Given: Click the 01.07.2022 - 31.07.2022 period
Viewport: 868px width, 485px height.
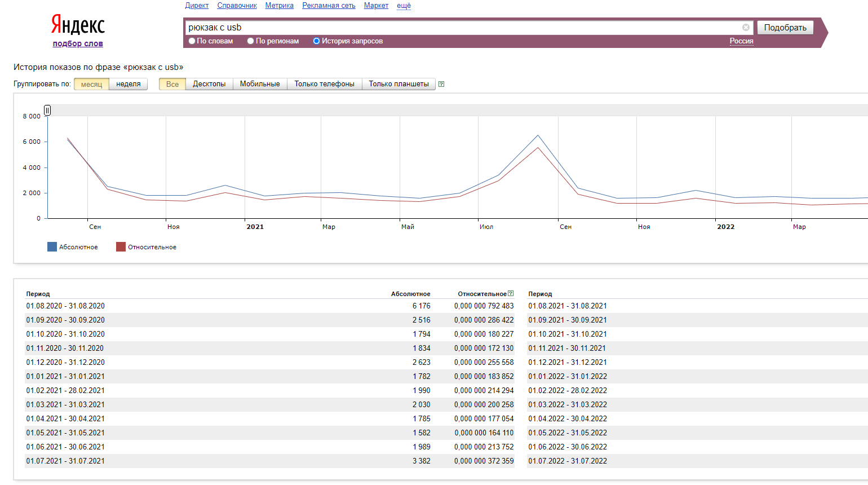Looking at the screenshot, I should [568, 461].
